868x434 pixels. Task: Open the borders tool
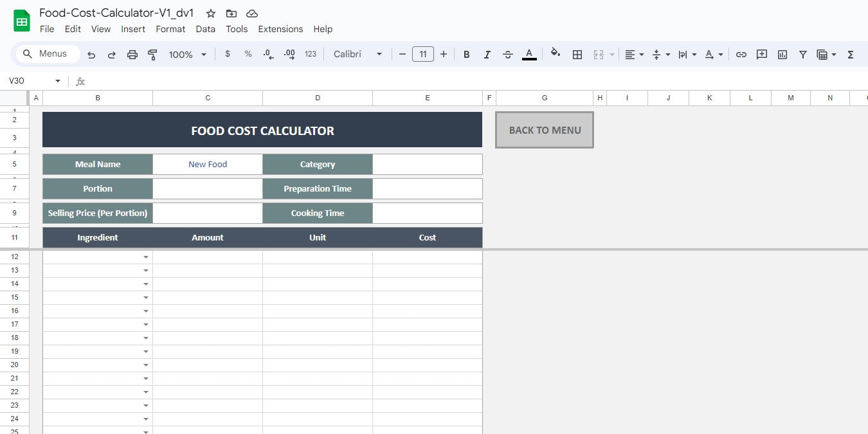[577, 55]
